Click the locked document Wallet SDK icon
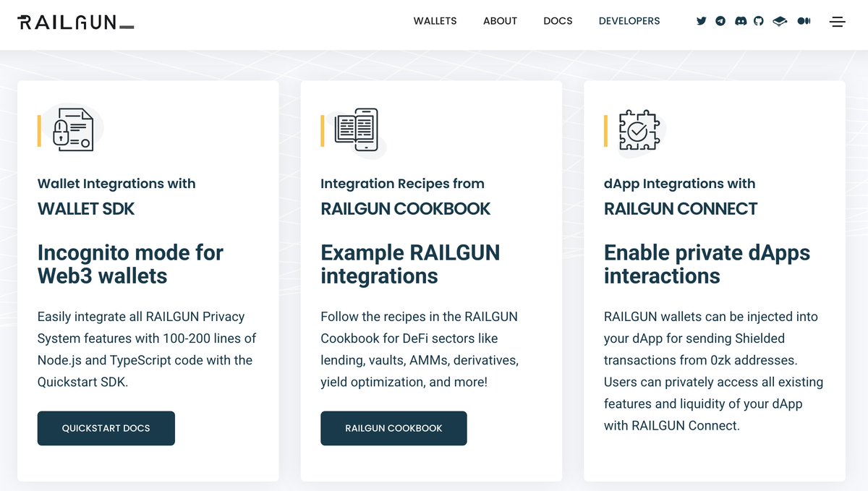 tap(72, 130)
